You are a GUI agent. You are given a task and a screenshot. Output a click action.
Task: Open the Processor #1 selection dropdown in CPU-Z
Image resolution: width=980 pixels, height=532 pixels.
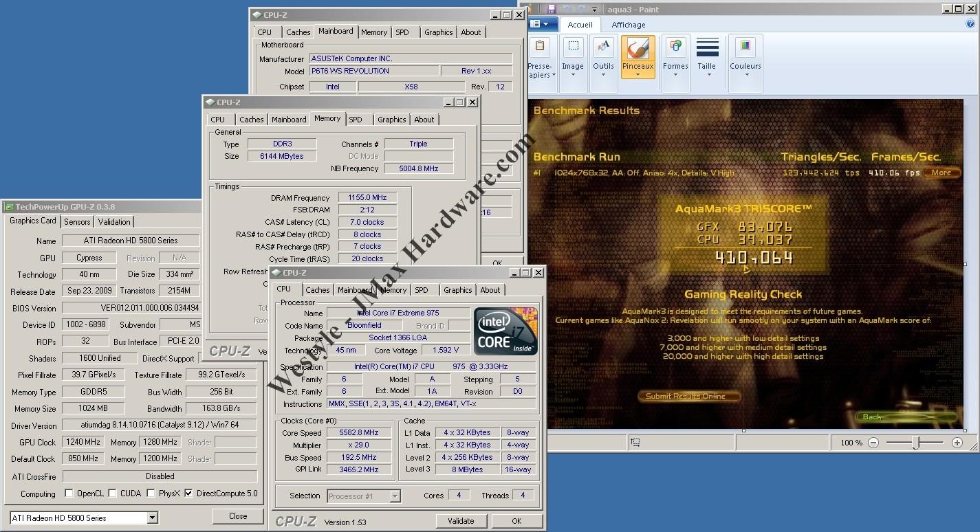tap(395, 496)
